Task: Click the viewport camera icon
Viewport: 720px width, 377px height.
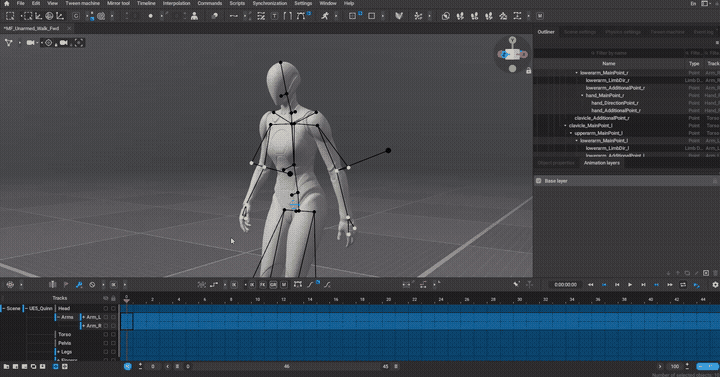Action: (30, 43)
